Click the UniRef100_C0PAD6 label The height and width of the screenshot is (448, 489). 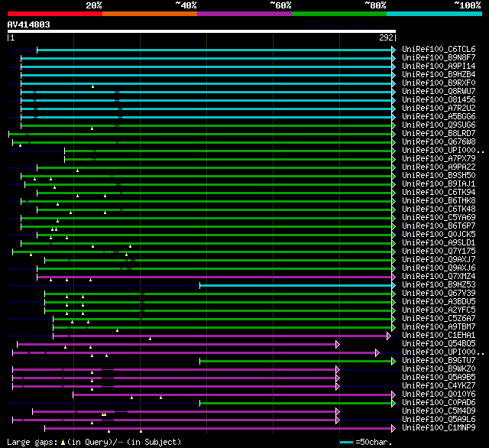(439, 403)
